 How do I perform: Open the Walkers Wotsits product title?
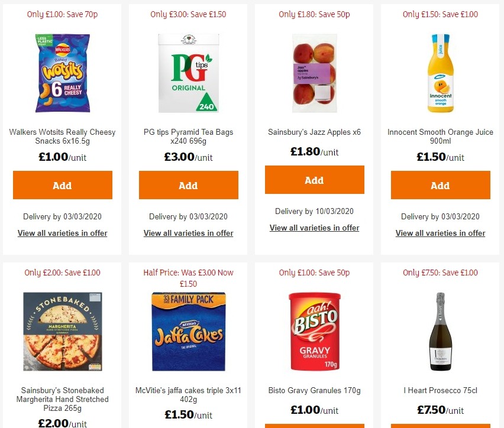(62, 136)
